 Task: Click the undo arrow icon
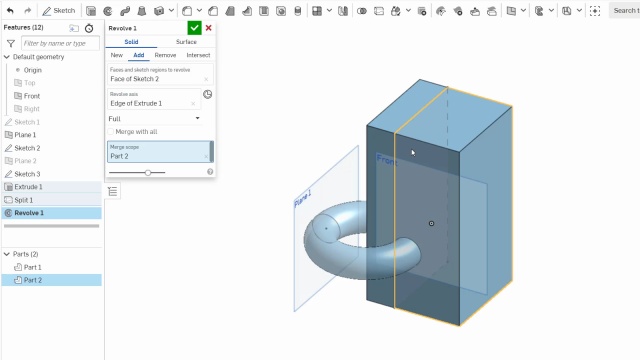10,11
